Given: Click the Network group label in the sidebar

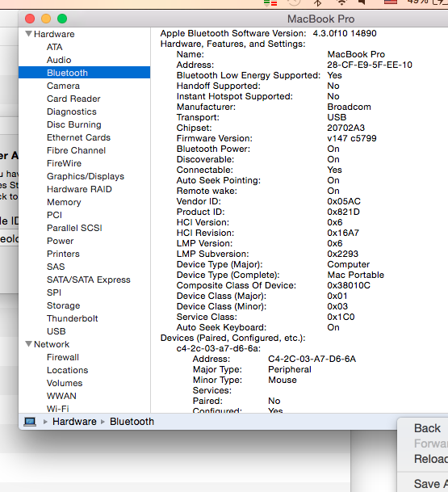Looking at the screenshot, I should (x=52, y=344).
